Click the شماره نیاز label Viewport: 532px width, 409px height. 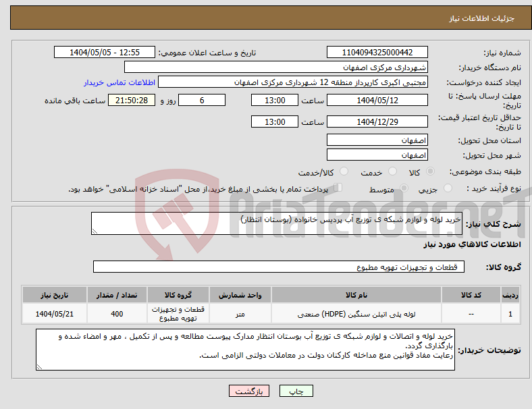502,53
